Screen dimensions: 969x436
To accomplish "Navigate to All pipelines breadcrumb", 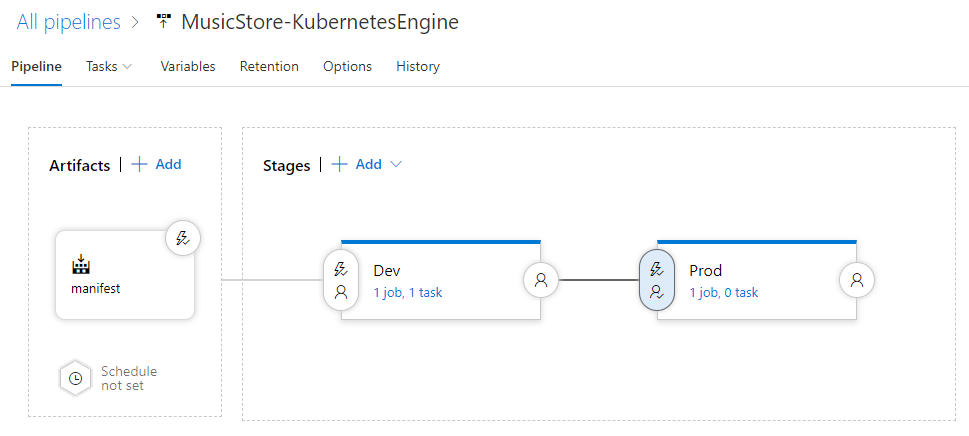I will [68, 21].
